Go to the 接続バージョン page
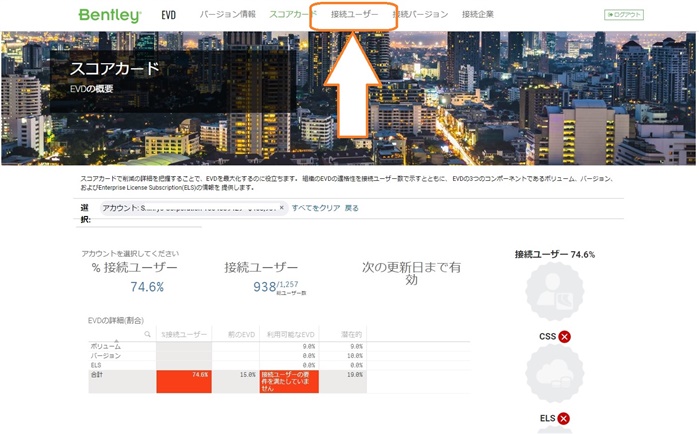This screenshot has width=699, height=434. coord(420,14)
